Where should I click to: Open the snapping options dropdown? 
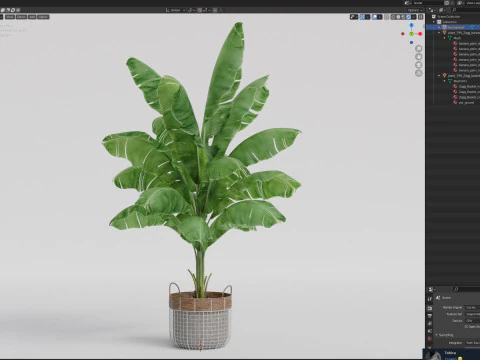(207, 10)
